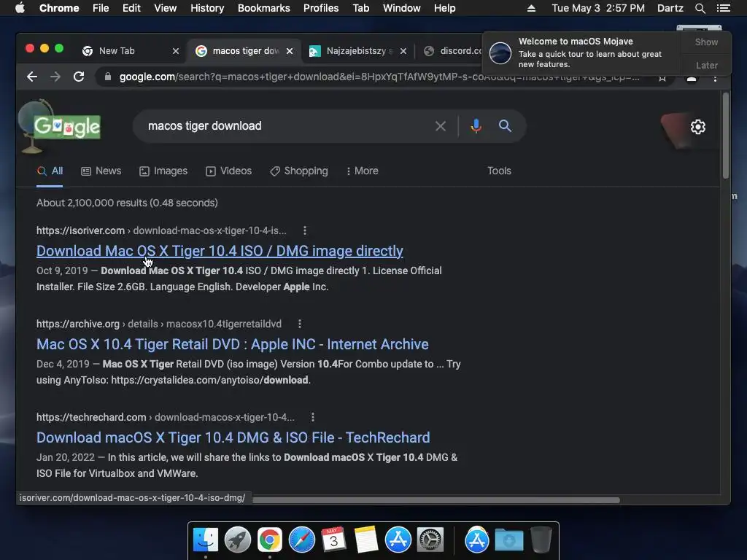Viewport: 747px width, 560px height.
Task: Open the Help menu
Action: click(x=444, y=8)
